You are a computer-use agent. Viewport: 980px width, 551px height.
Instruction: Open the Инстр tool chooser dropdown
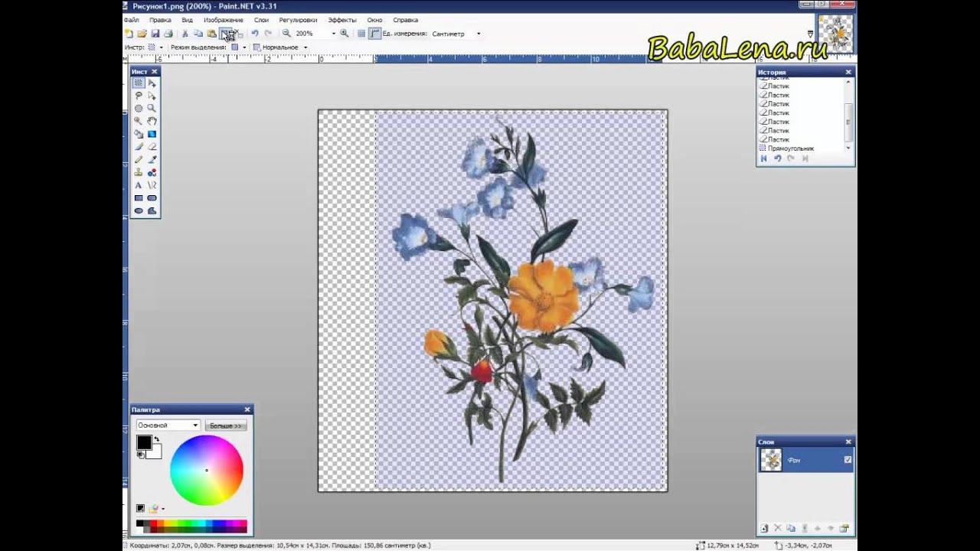click(x=161, y=47)
